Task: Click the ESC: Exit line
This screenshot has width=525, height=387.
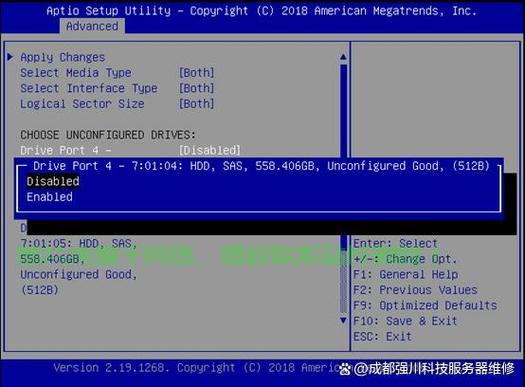Action: coord(382,336)
